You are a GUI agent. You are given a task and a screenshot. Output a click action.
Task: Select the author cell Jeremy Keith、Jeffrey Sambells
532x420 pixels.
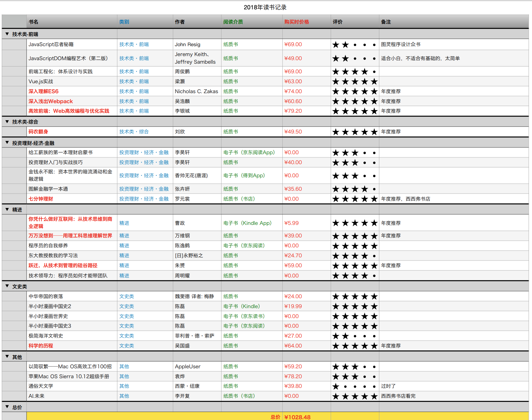[x=197, y=58]
